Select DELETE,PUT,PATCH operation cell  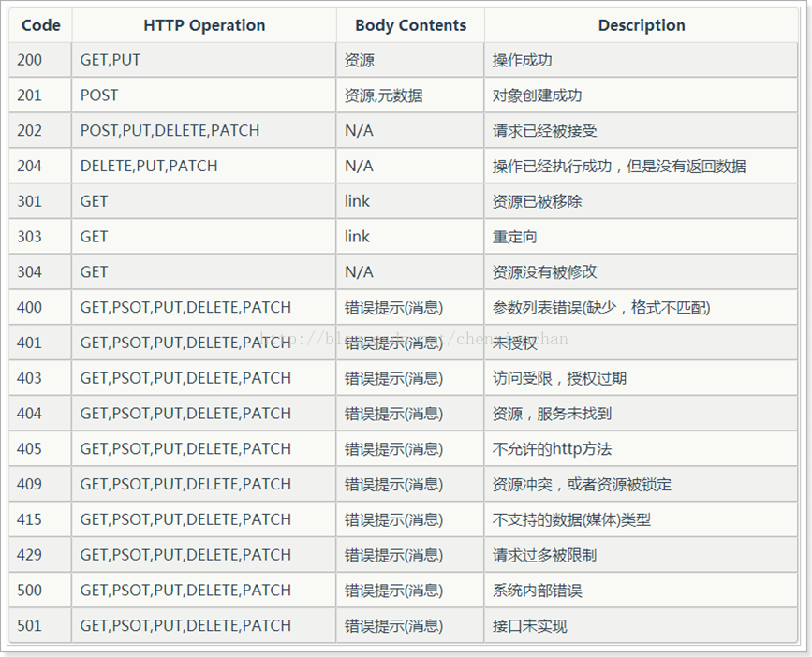(x=204, y=166)
